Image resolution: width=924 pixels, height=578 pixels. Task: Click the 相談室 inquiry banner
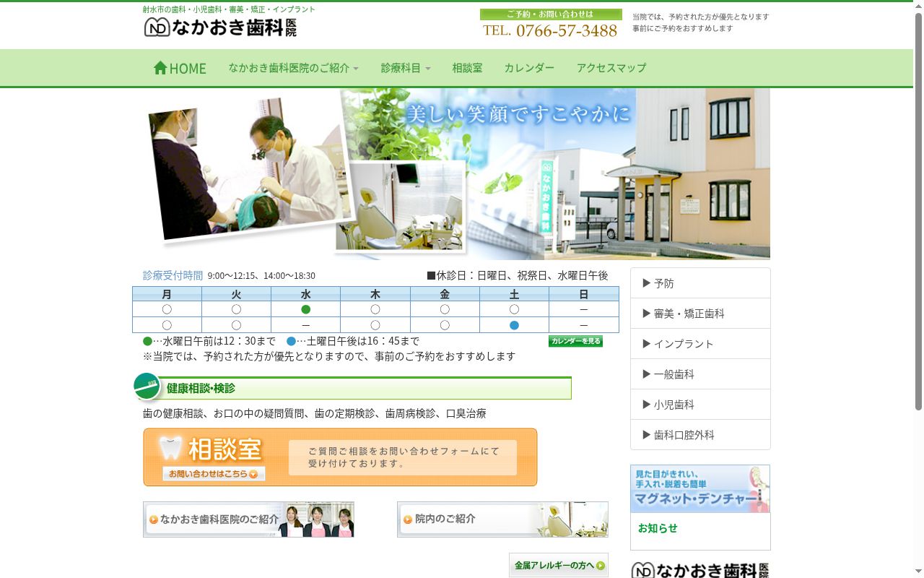tap(340, 457)
